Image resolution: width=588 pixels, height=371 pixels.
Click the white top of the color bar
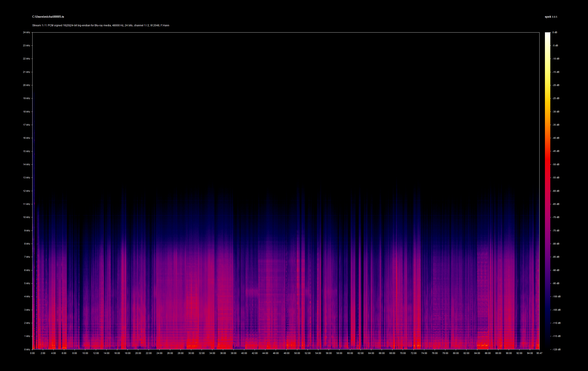pos(548,34)
